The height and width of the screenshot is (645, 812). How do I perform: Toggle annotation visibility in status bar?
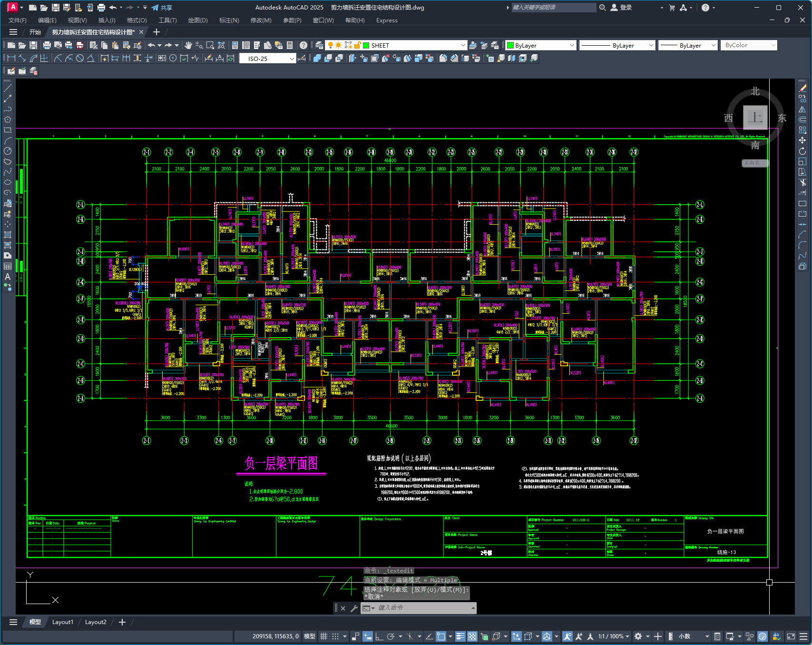pos(567,636)
